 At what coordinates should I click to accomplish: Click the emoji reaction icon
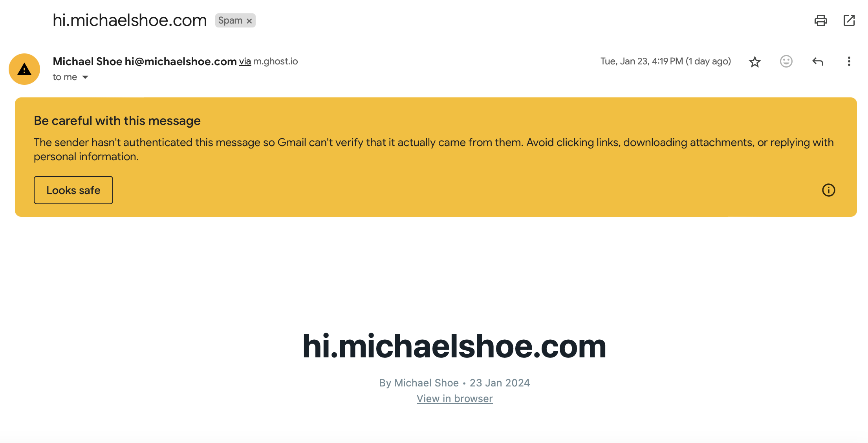point(786,61)
